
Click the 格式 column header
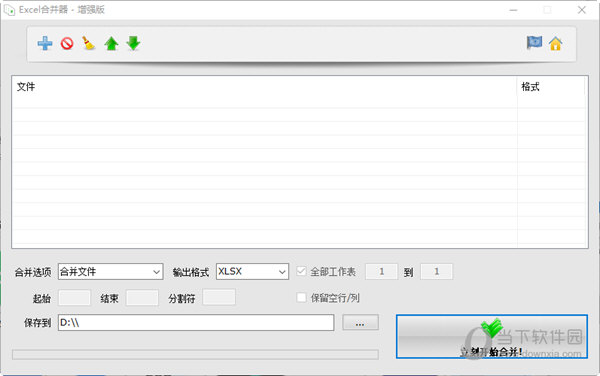coord(551,87)
